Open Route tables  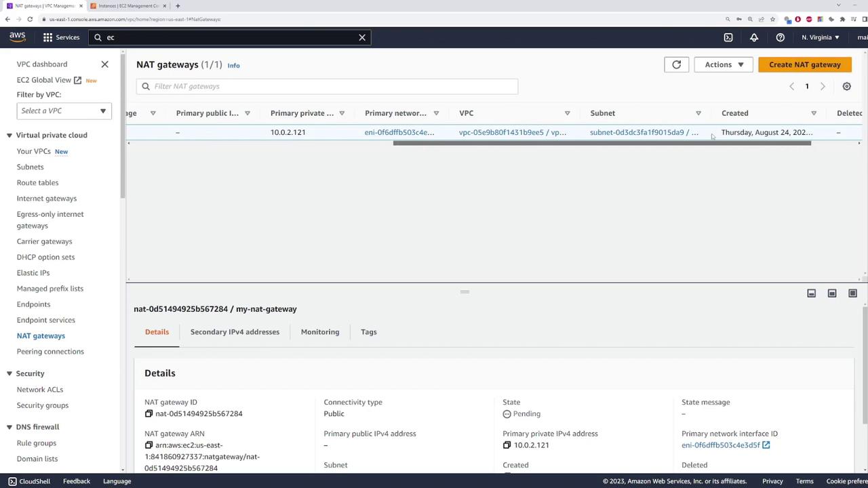(x=37, y=182)
